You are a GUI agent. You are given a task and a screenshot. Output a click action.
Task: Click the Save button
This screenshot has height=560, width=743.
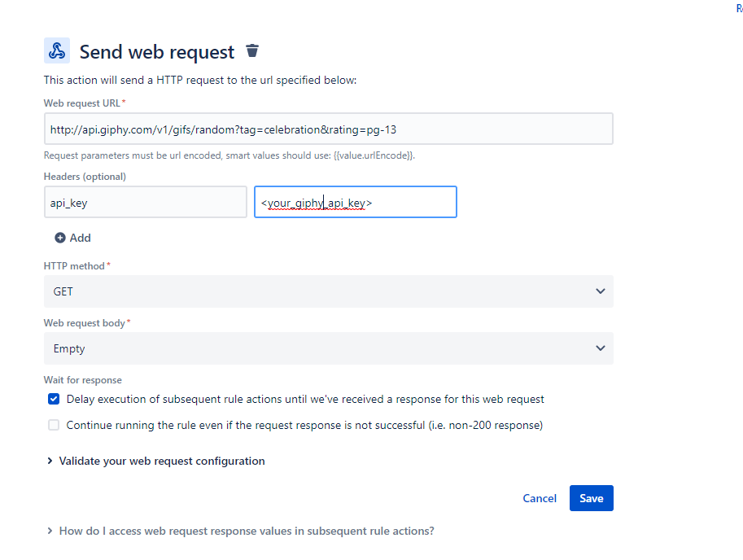point(592,498)
